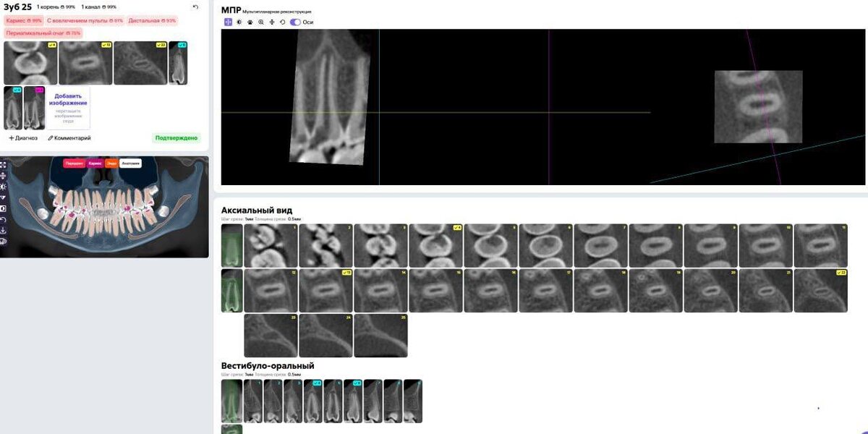Select axial view slice 11 thumbnail
868x434 pixels.
tap(821, 246)
